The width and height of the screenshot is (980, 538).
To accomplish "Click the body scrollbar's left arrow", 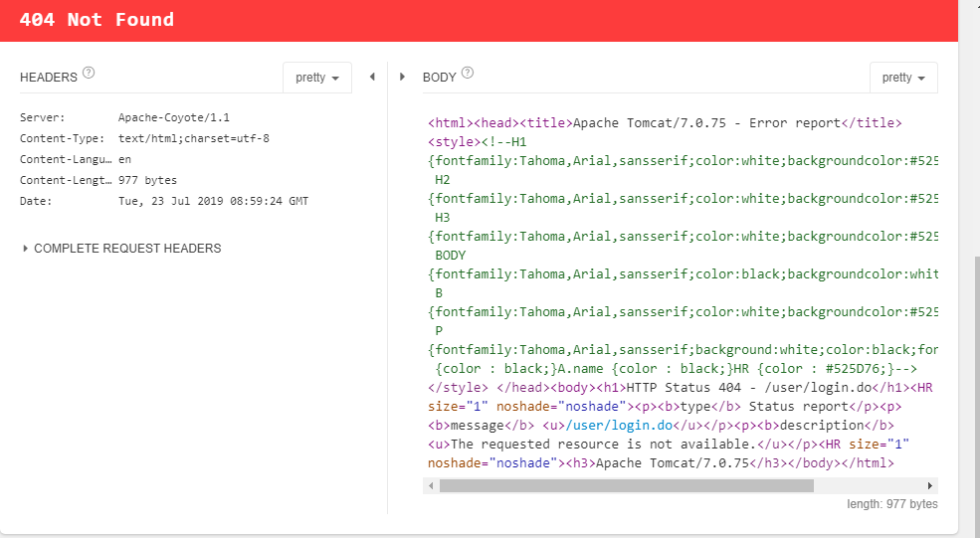I will pyautogui.click(x=429, y=486).
